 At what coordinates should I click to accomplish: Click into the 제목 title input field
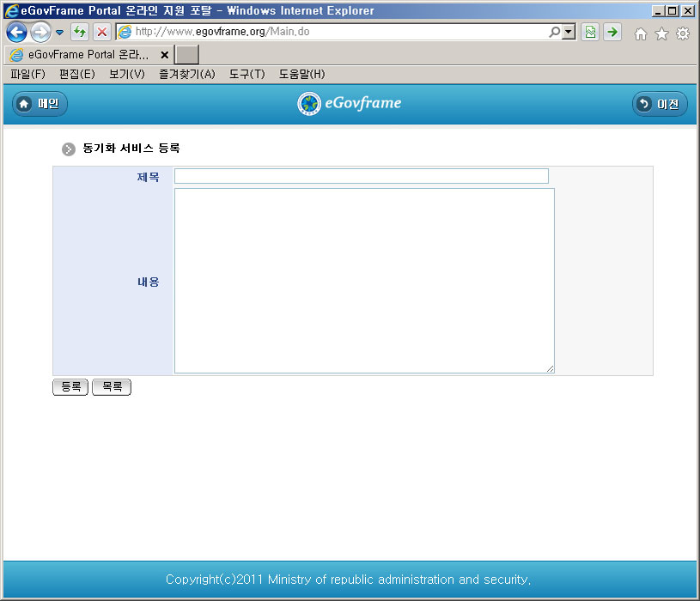click(361, 176)
